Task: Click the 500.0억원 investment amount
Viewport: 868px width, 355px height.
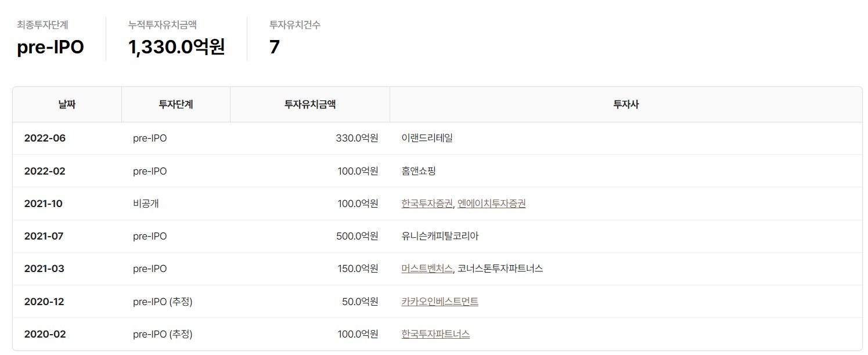Action: tap(356, 236)
